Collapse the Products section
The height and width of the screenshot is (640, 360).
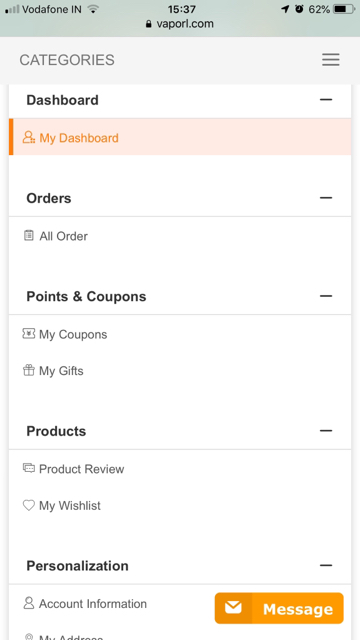[x=326, y=431]
